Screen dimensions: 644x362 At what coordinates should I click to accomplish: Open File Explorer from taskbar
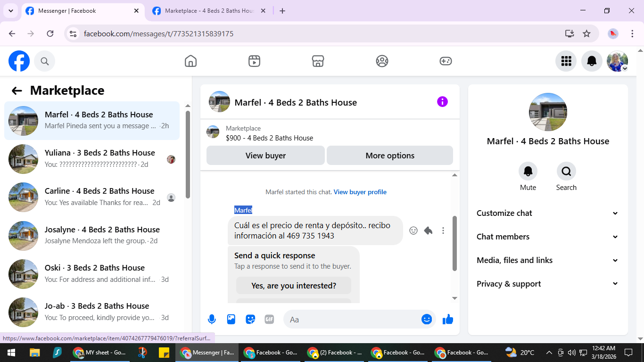click(34, 353)
